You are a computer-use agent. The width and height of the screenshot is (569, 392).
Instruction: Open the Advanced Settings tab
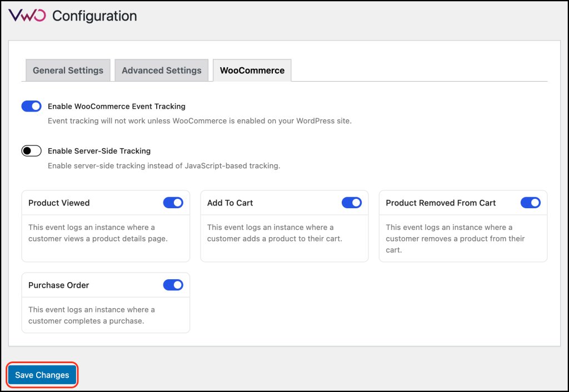point(161,71)
